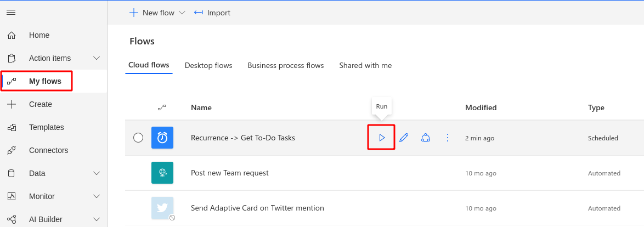Click the 'Scheduled' type cell
The image size is (644, 227).
(603, 138)
